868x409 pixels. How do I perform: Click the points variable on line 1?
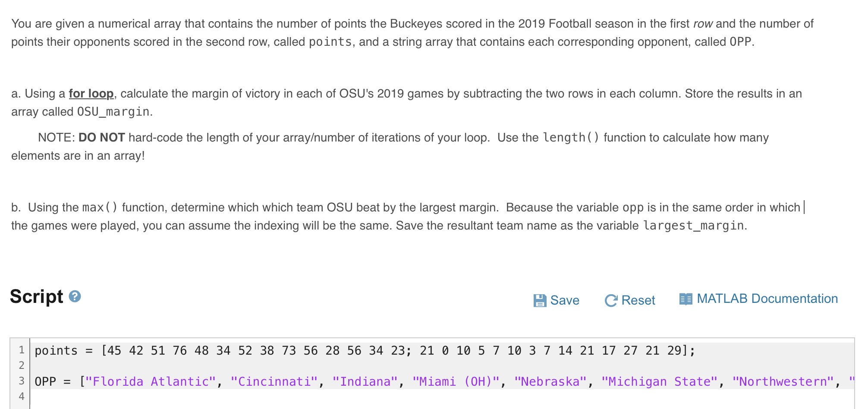(57, 350)
